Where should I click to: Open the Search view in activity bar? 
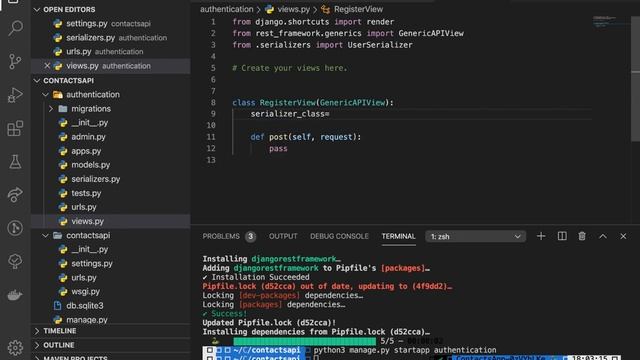click(x=15, y=28)
